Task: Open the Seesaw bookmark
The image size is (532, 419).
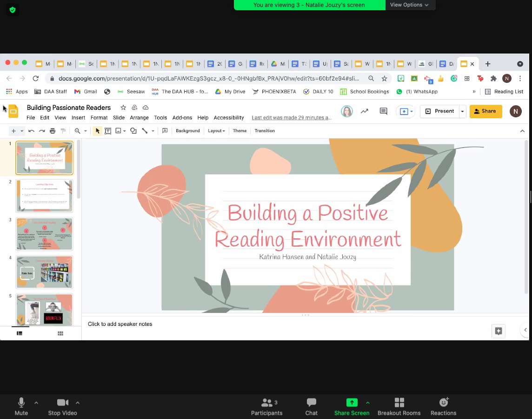Action: tap(131, 92)
